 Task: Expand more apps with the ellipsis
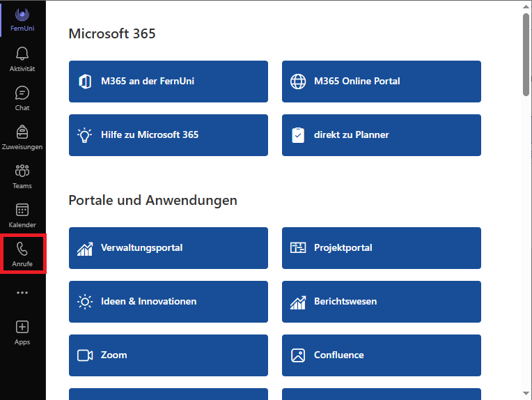tap(22, 293)
